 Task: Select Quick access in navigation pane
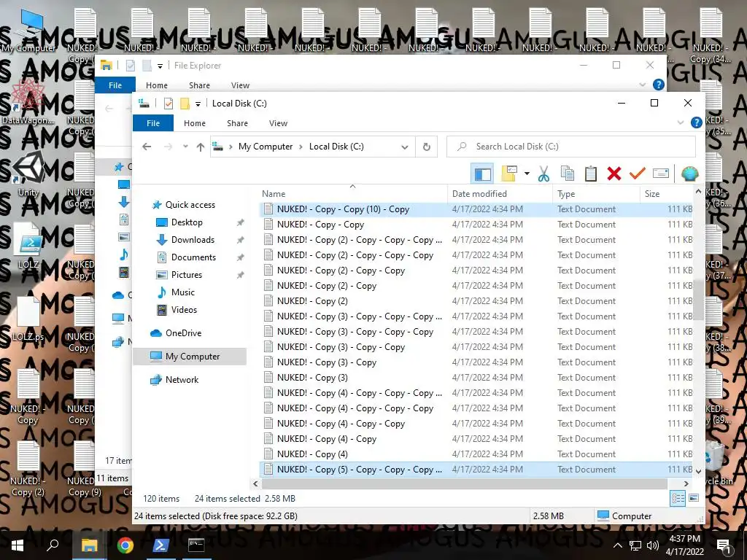(190, 205)
